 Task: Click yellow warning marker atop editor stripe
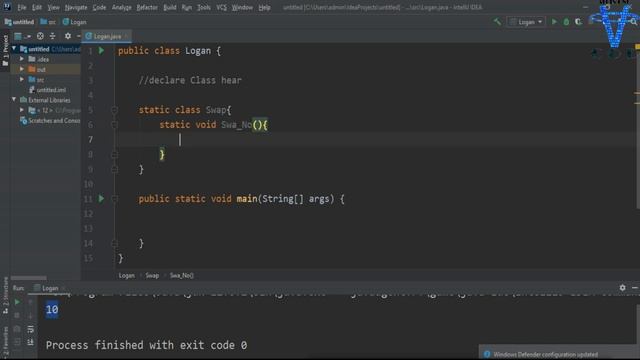pyautogui.click(x=637, y=47)
